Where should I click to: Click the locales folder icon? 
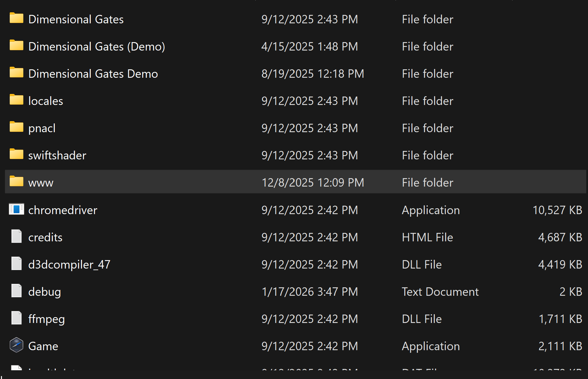16,100
